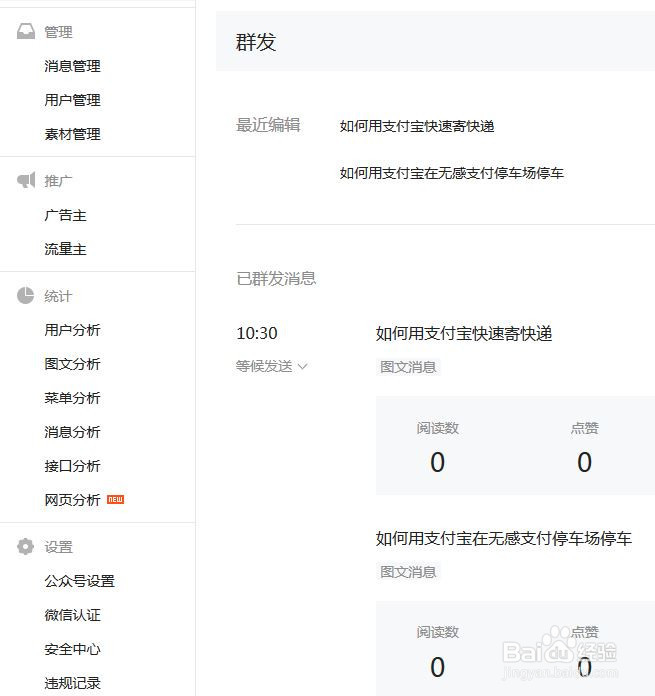Open 消息管理 in the sidebar
655x696 pixels.
72,66
